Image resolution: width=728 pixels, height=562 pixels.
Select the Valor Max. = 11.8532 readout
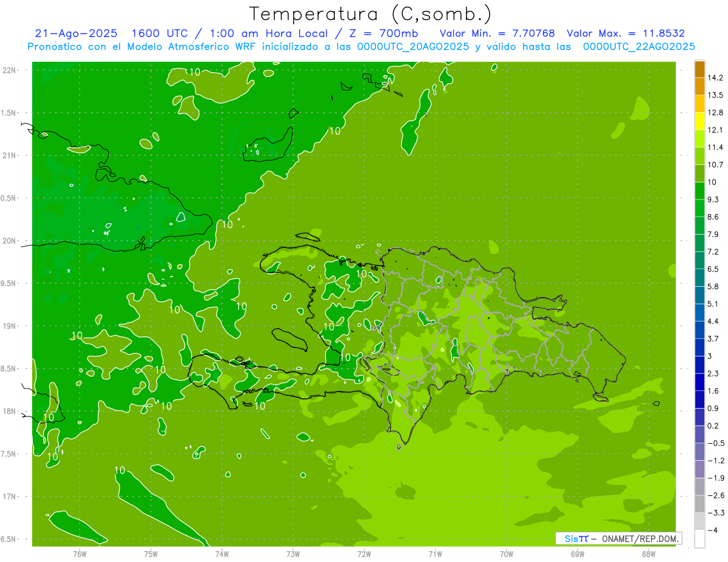[x=625, y=33]
